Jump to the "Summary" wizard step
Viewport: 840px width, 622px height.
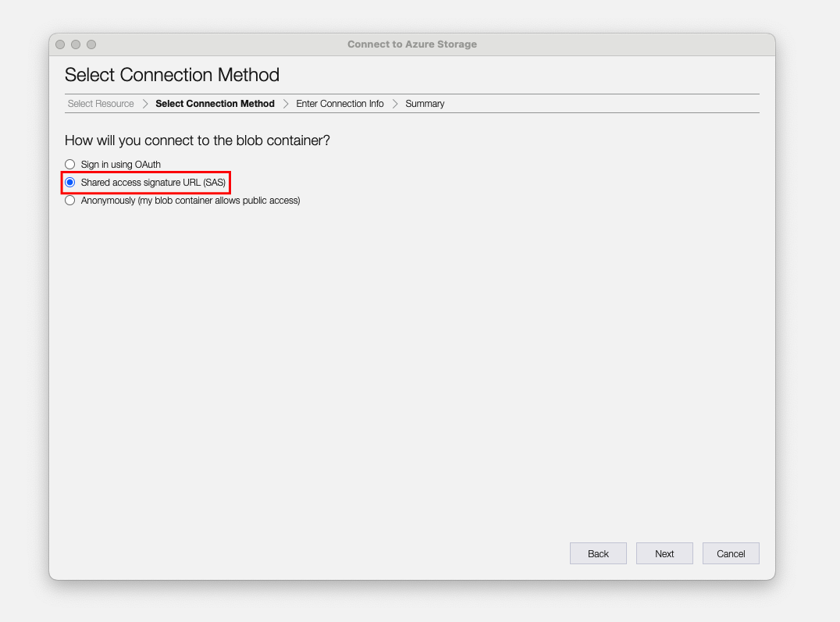point(425,103)
